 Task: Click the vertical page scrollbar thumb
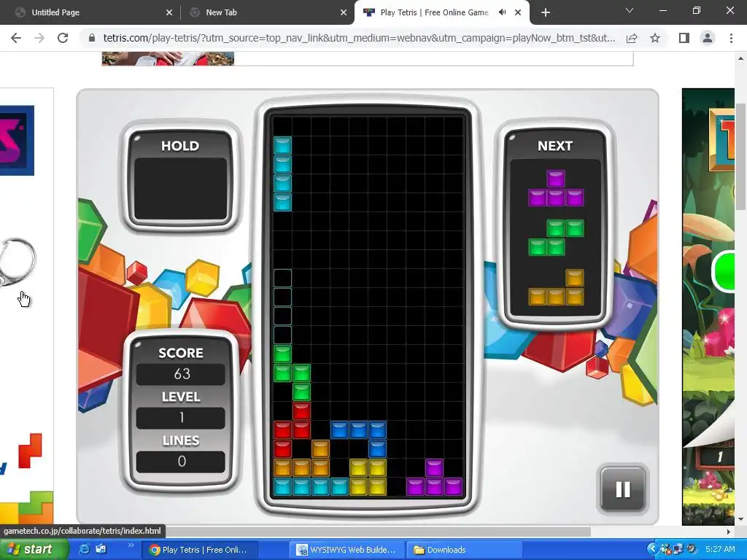[x=741, y=156]
